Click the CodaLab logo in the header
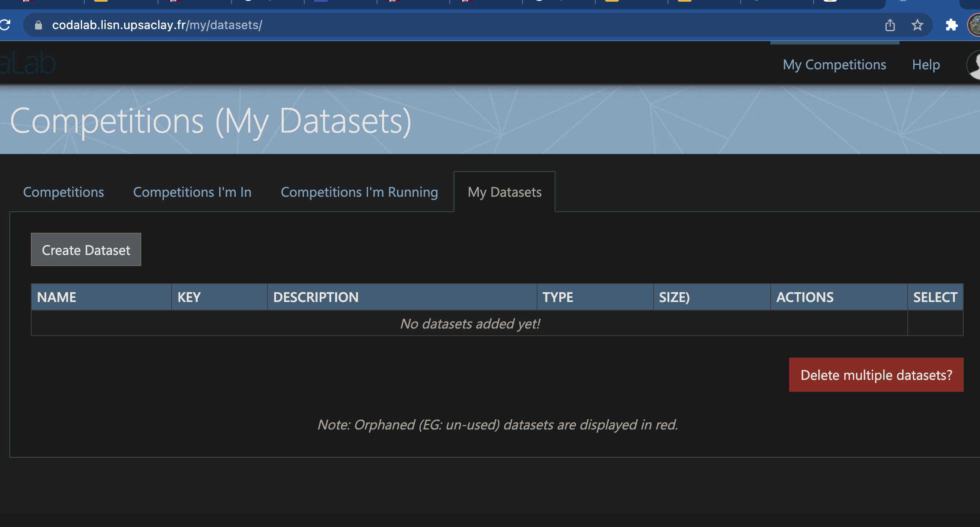Image resolution: width=980 pixels, height=527 pixels. pos(28,63)
